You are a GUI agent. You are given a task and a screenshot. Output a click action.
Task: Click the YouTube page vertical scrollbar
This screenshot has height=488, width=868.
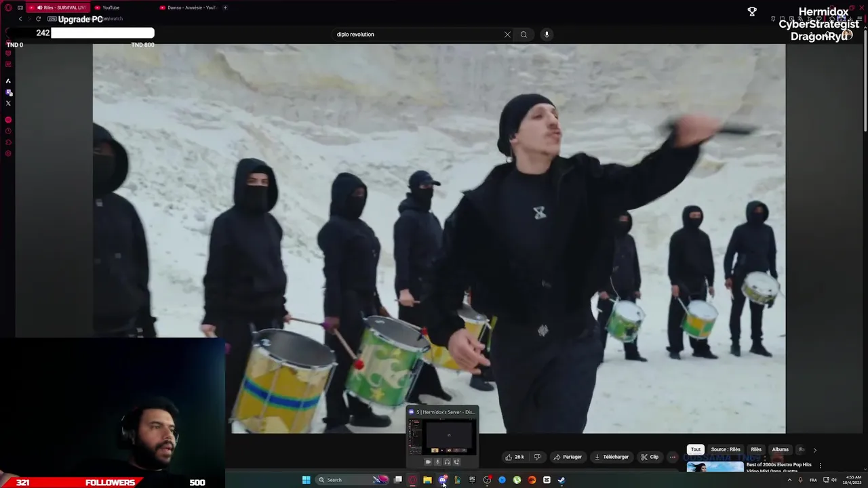tap(865, 81)
